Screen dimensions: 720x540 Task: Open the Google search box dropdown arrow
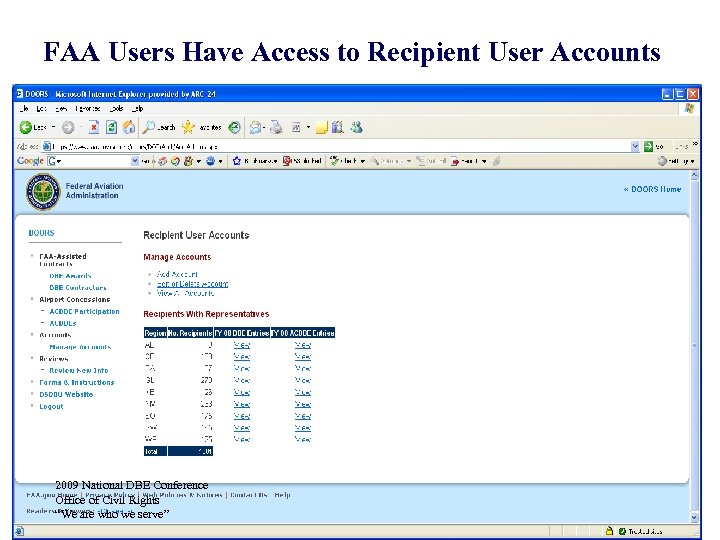pyautogui.click(x=135, y=161)
